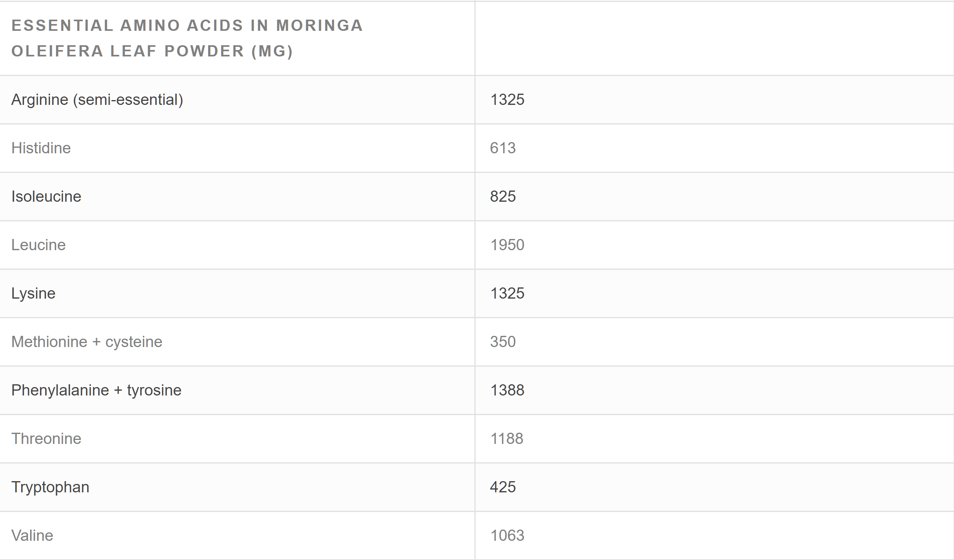Click the 1325 value in Lysine row
Viewport: 954px width, 560px height.
(507, 293)
